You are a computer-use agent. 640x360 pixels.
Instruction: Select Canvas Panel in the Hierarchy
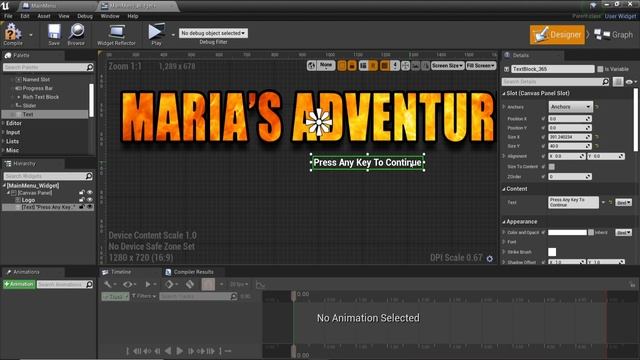coord(35,193)
